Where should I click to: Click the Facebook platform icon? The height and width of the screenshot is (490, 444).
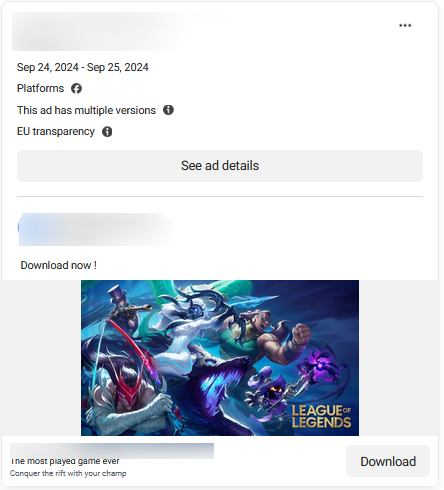click(76, 88)
